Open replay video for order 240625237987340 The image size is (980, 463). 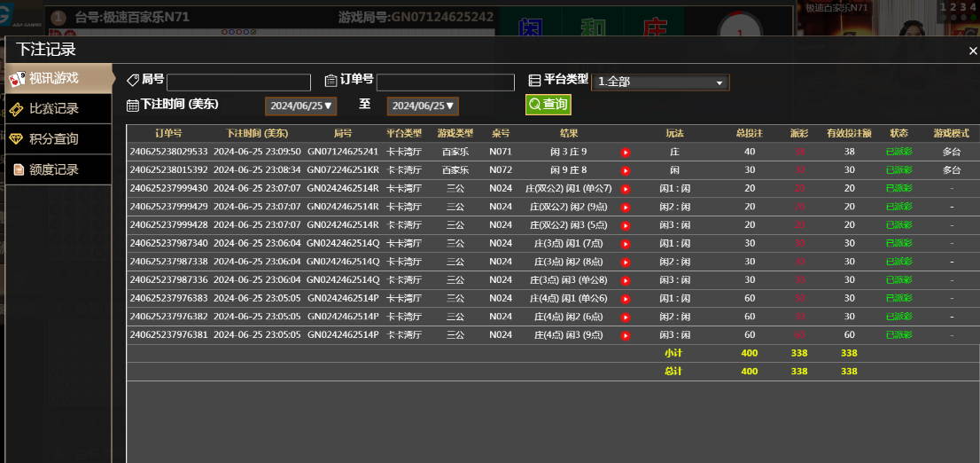(626, 244)
